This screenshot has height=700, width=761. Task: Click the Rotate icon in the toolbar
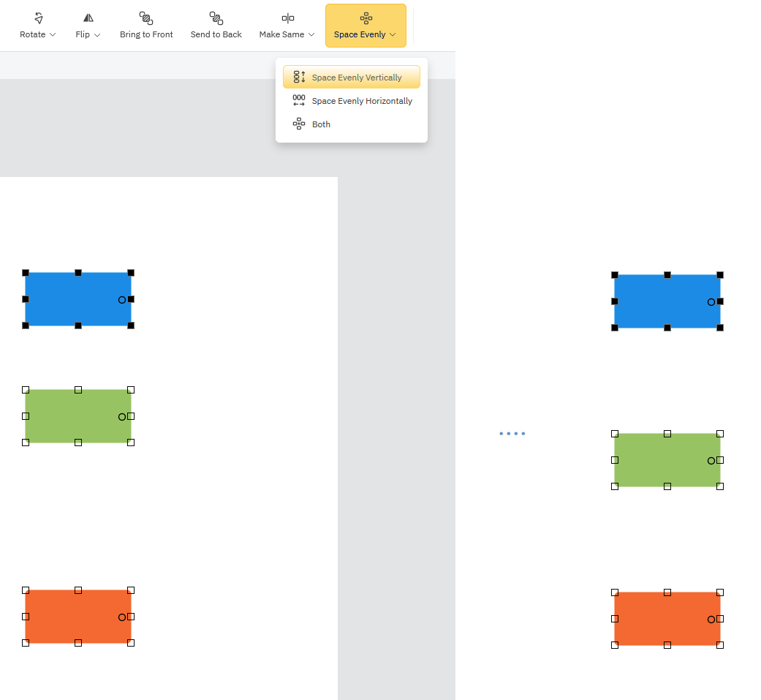(x=38, y=18)
